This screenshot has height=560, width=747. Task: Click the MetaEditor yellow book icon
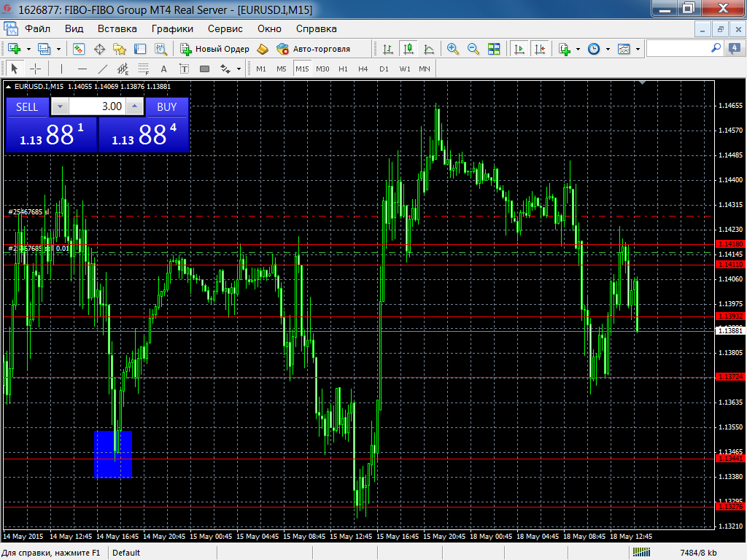tap(263, 49)
